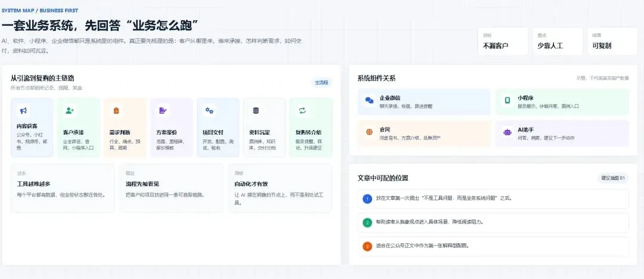Click the 主流程 badge
644x279 pixels.
(321, 83)
